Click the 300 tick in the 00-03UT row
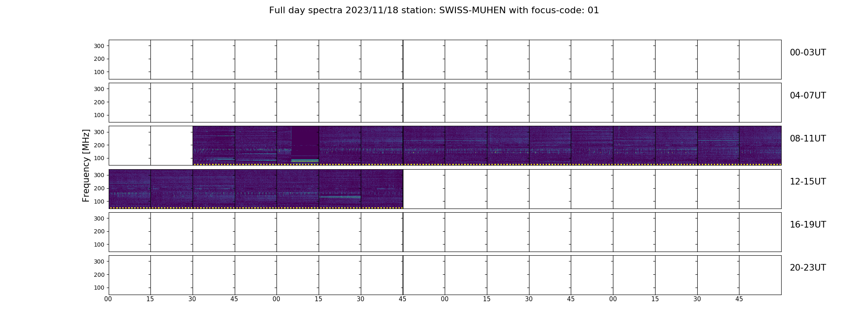The width and height of the screenshot is (868, 331). tap(99, 46)
